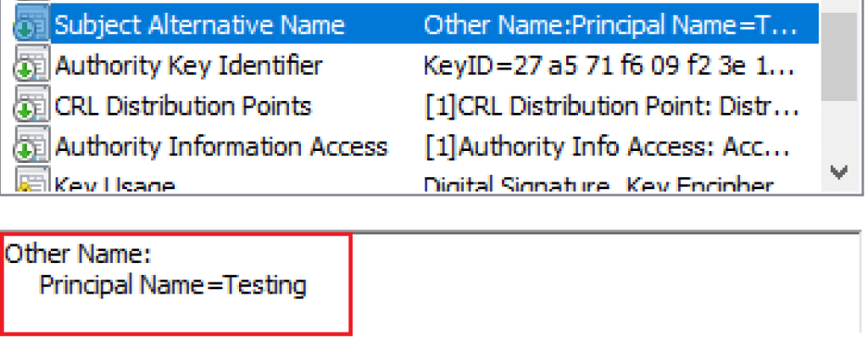Select the partially visible Key Usage row

pos(115,186)
